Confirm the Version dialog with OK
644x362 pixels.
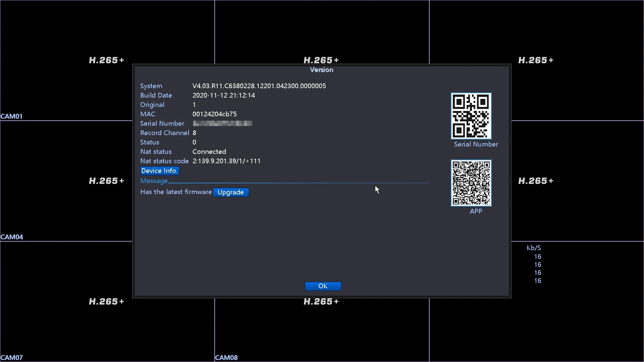323,286
